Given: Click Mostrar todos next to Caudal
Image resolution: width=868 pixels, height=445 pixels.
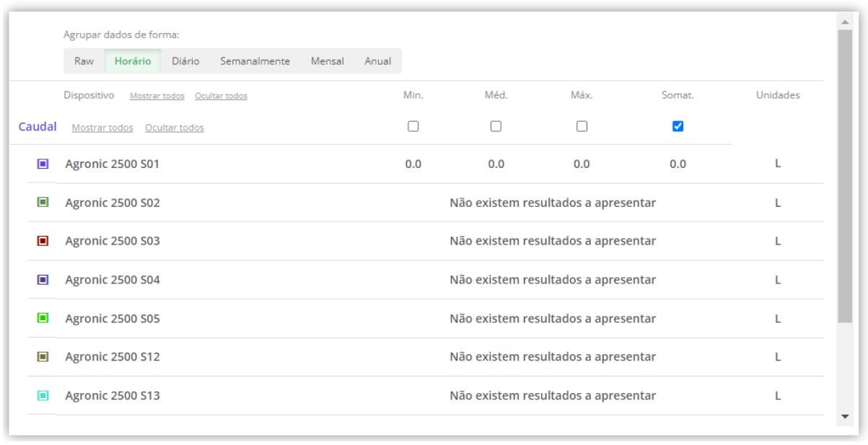Looking at the screenshot, I should pos(102,128).
